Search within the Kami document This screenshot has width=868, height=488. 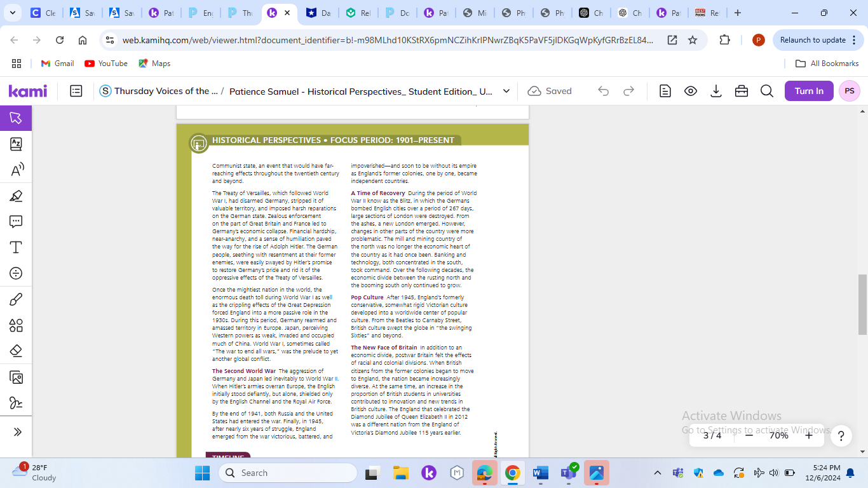pos(767,91)
